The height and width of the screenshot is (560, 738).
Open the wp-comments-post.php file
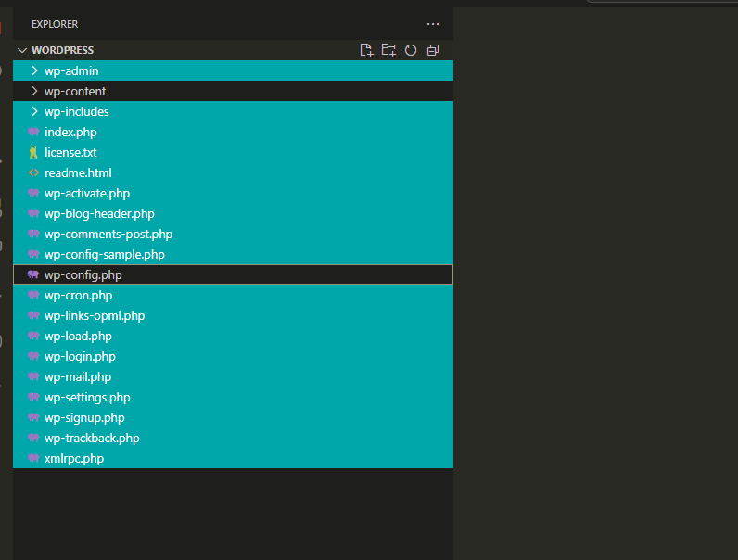coord(108,235)
